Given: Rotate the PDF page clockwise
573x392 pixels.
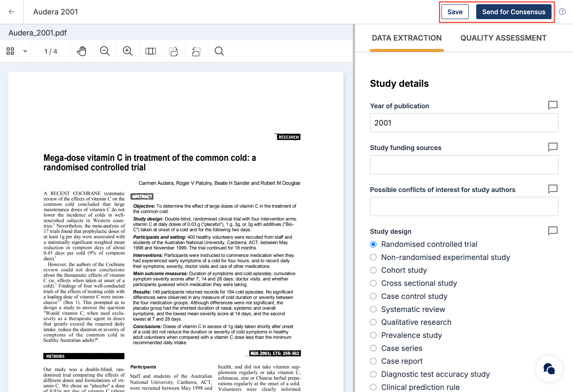Looking at the screenshot, I should pos(173,51).
